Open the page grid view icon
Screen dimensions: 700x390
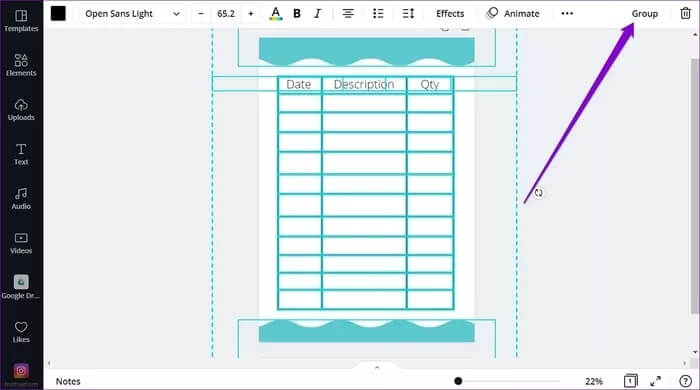click(630, 381)
